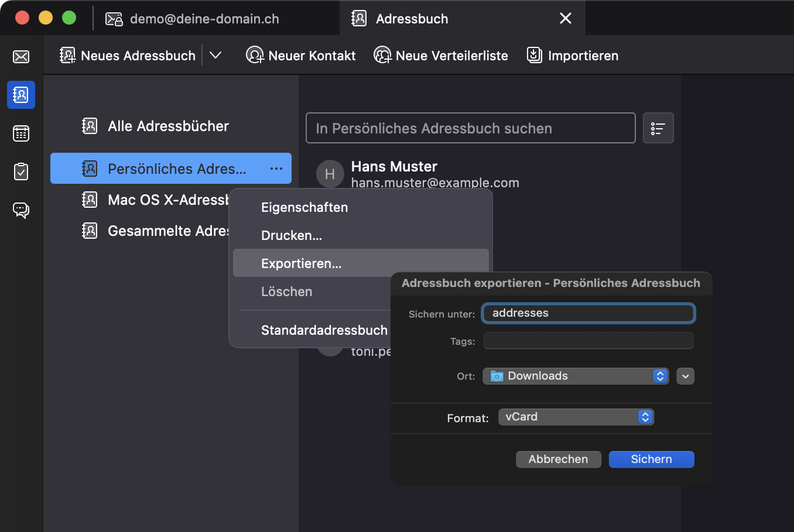
Task: Open the three-dot menu of Persönliches Adressbuch
Action: [276, 169]
